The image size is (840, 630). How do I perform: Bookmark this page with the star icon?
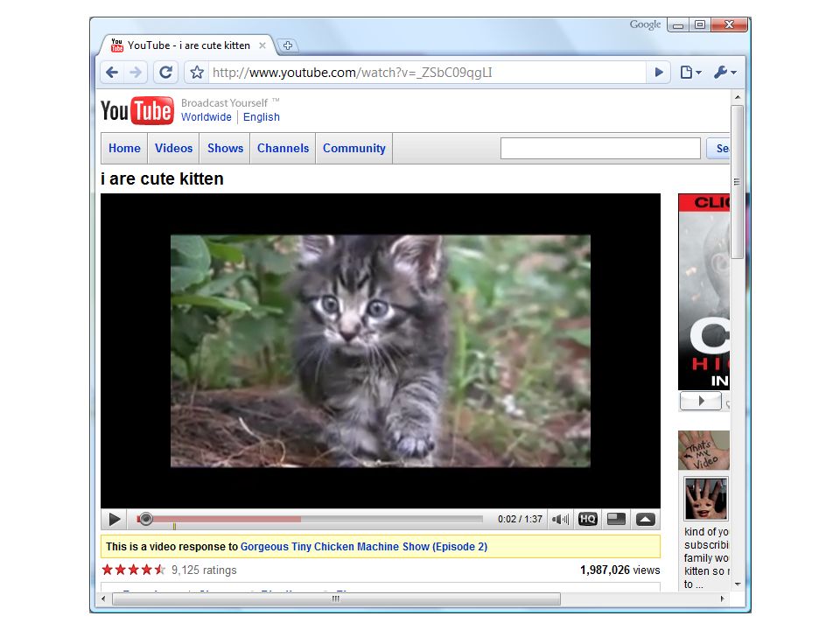pyautogui.click(x=197, y=73)
